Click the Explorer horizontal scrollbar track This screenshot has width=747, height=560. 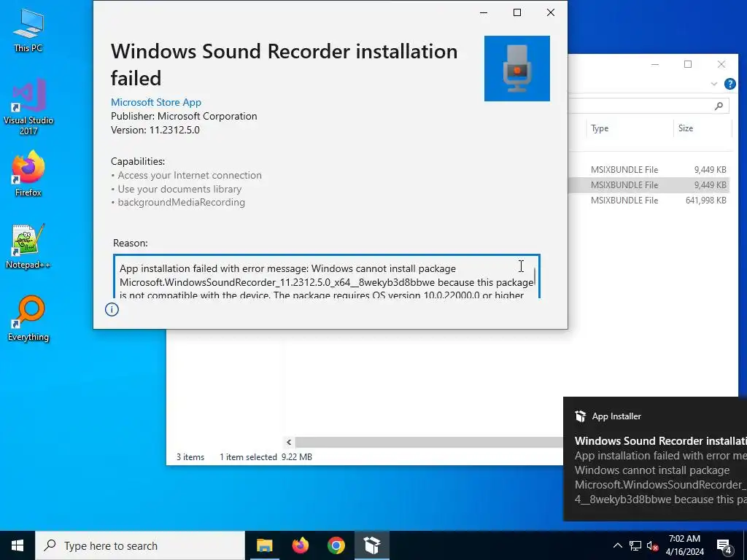[x=429, y=443]
